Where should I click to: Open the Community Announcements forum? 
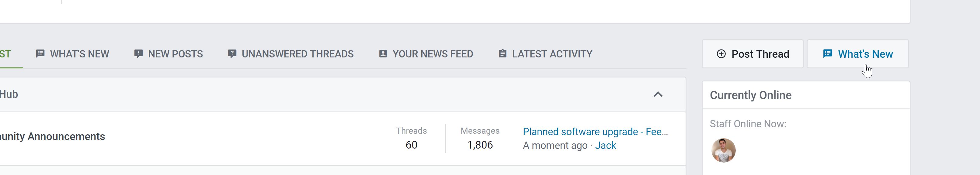point(53,136)
